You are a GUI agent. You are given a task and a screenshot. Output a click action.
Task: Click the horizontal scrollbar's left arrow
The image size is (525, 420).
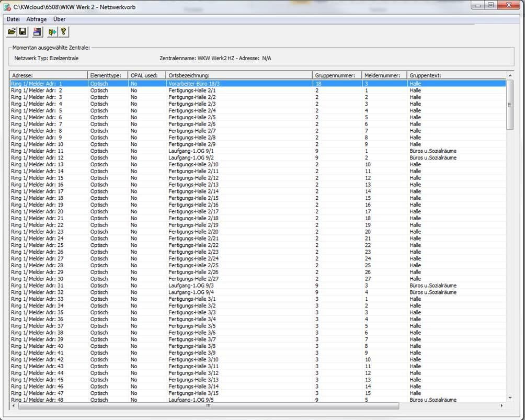[14, 405]
